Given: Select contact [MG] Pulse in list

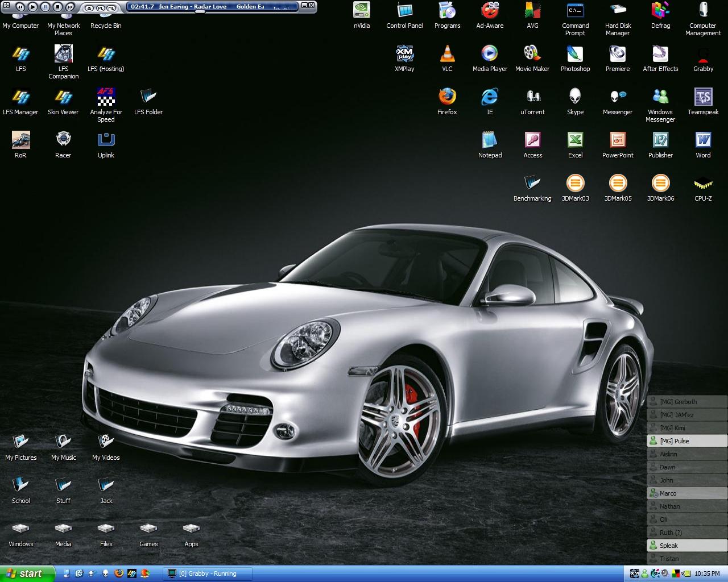Looking at the screenshot, I should pos(687,441).
